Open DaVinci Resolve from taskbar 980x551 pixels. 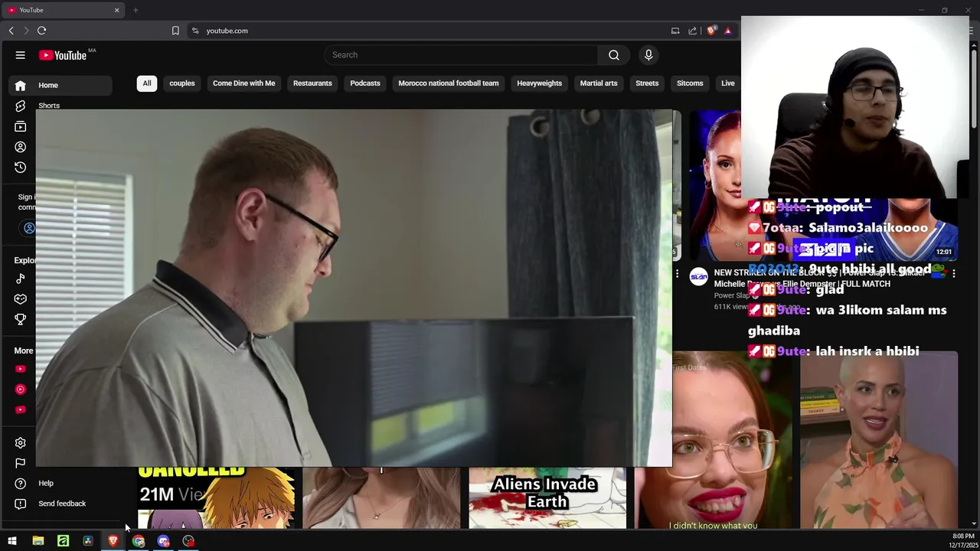point(88,541)
